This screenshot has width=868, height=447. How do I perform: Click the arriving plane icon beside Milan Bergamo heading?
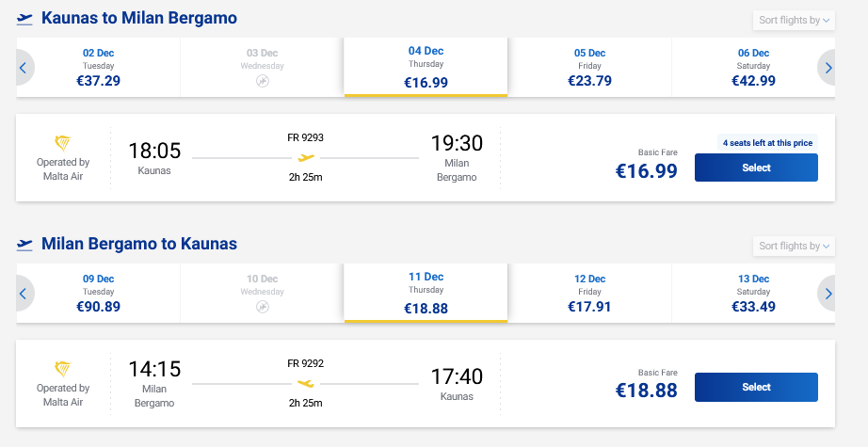(24, 244)
